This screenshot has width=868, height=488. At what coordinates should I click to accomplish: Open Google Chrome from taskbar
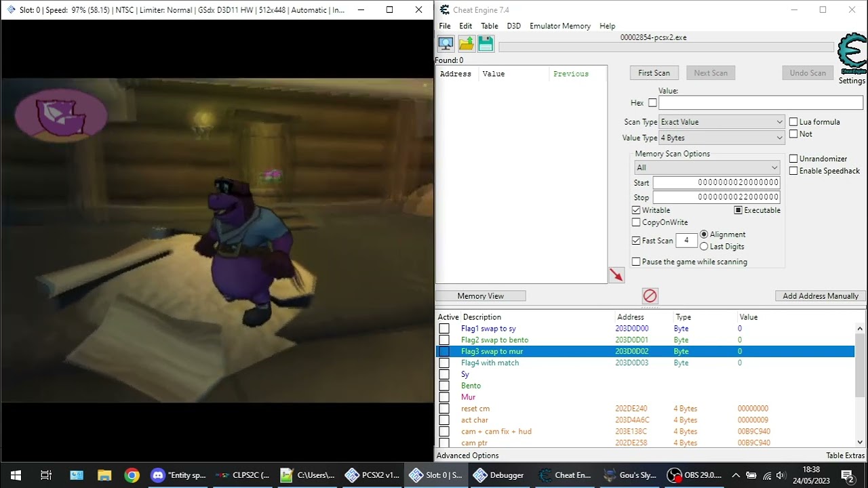tap(132, 475)
